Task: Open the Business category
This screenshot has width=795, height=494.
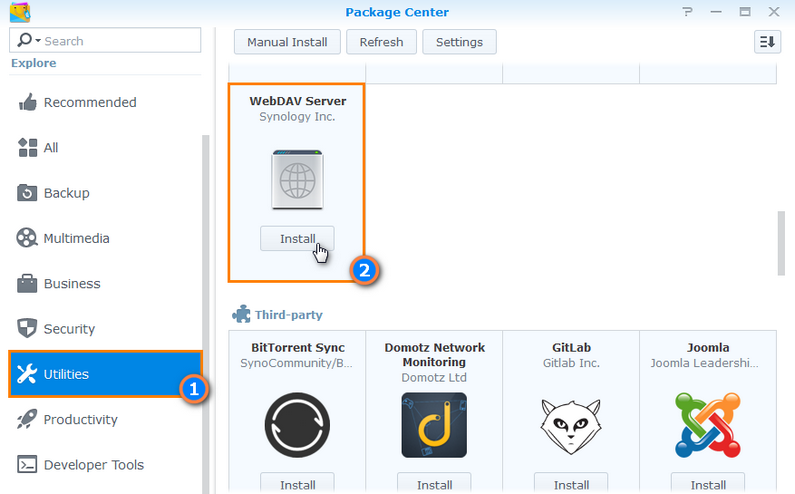Action: (x=72, y=284)
